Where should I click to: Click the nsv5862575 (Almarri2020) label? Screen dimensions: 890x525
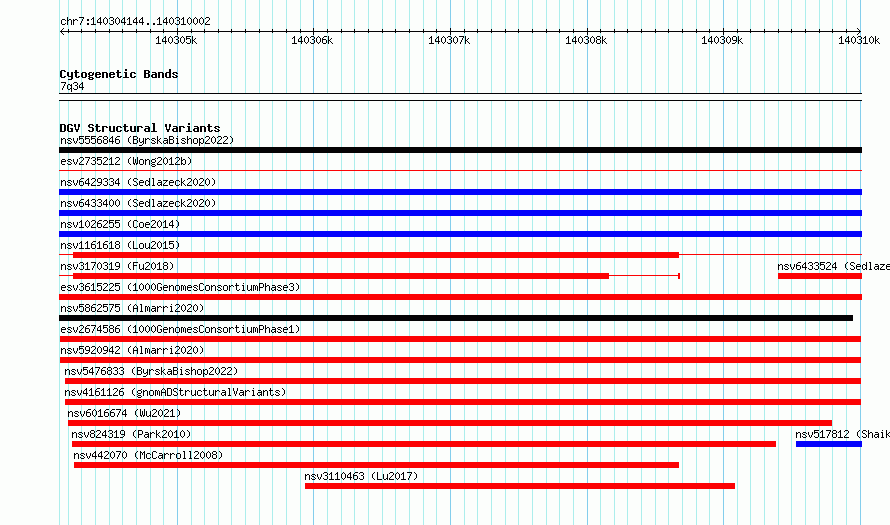[x=132, y=308]
